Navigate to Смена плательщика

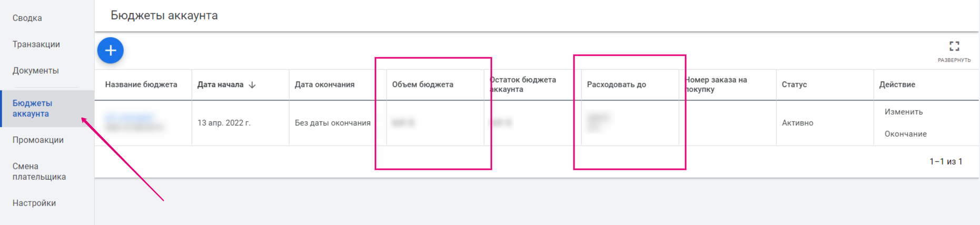point(39,171)
